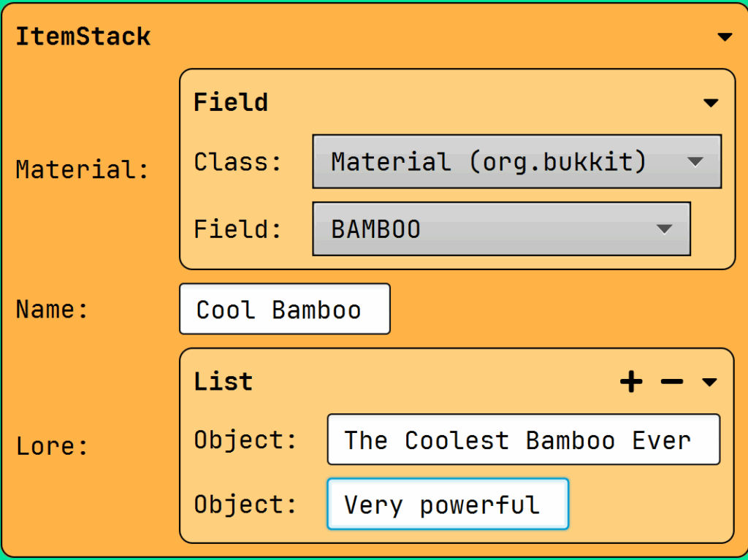Image resolution: width=748 pixels, height=560 pixels.
Task: Click the Class: label in Field block
Action: tap(237, 161)
